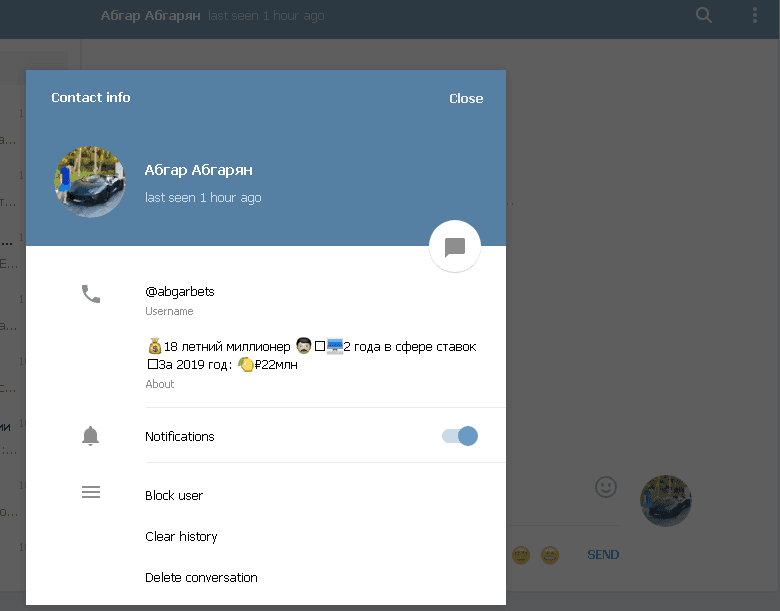780x611 pixels.
Task: Click the Абгар Абгарян name in top bar
Action: 150,16
